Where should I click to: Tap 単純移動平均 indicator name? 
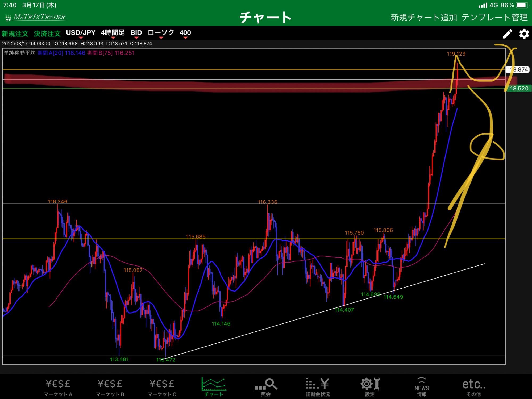click(x=19, y=53)
